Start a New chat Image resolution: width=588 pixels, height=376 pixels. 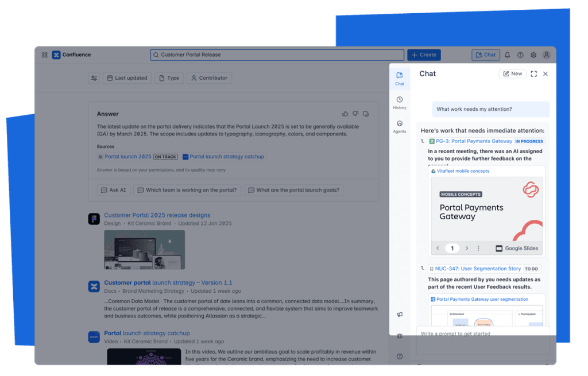point(513,74)
